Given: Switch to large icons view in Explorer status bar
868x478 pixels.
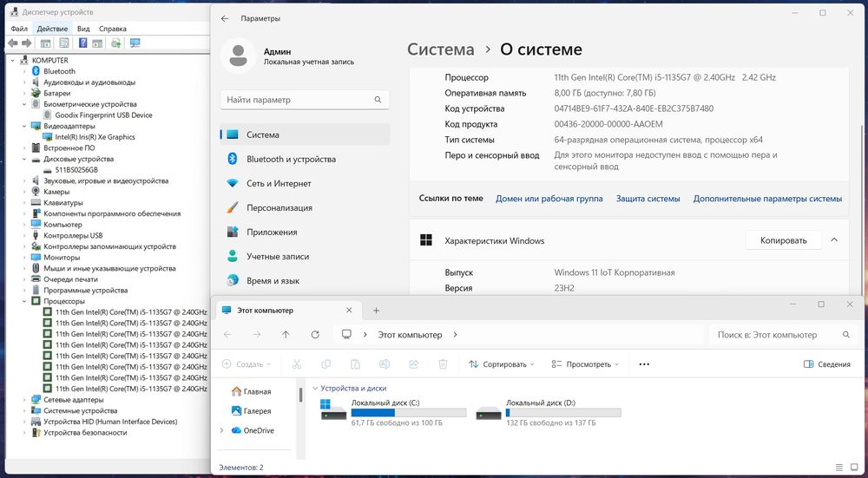Looking at the screenshot, I should click(x=852, y=468).
